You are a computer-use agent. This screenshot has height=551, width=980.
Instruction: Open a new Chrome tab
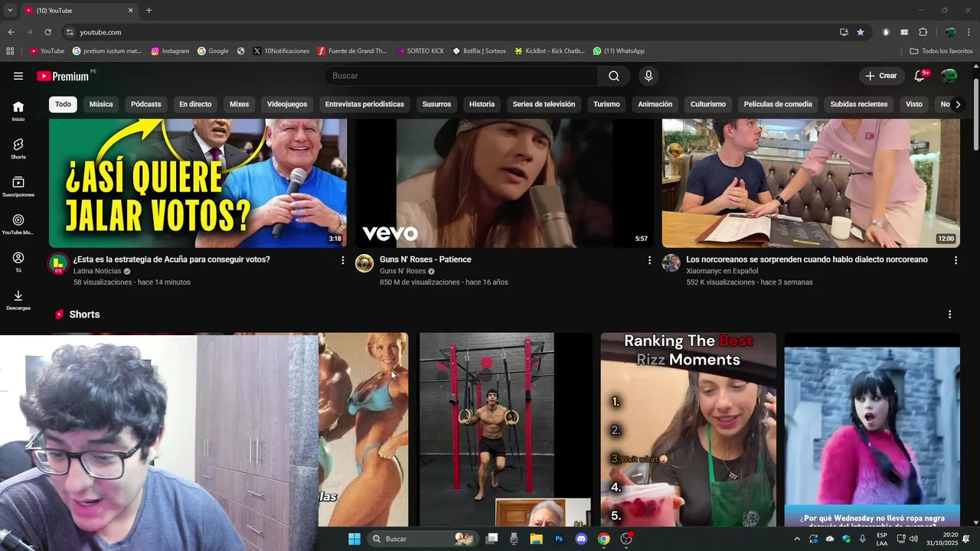click(x=149, y=11)
